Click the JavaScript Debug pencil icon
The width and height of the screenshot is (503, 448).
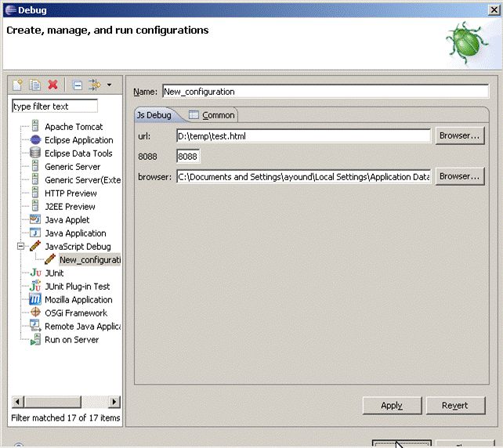point(35,246)
